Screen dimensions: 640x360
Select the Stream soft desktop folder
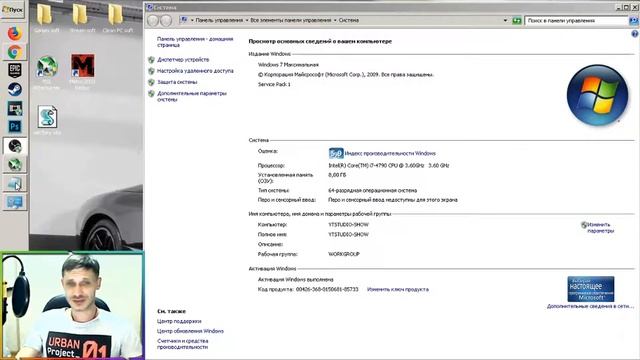82,19
